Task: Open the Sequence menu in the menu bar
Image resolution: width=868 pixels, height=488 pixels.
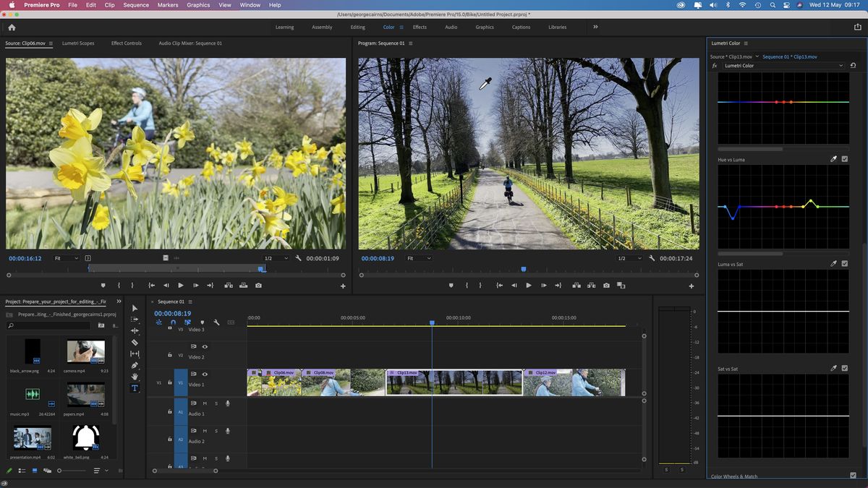Action: (135, 5)
